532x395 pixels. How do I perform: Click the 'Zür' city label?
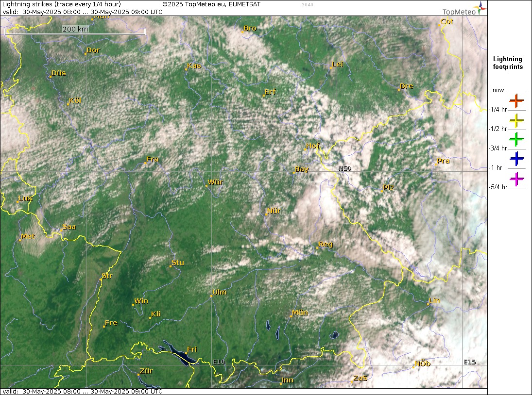[146, 371]
